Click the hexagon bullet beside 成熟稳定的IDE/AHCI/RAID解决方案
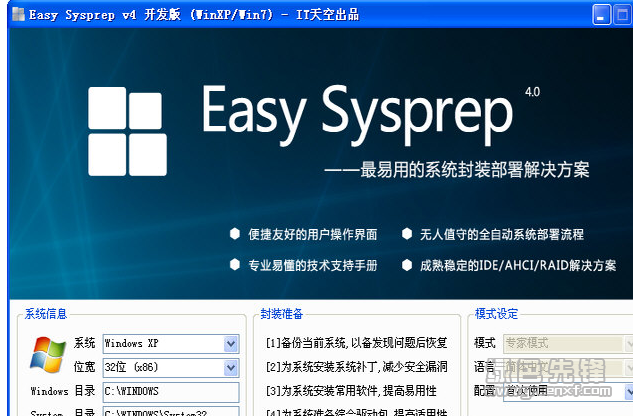The height and width of the screenshot is (416, 633). pyautogui.click(x=407, y=265)
